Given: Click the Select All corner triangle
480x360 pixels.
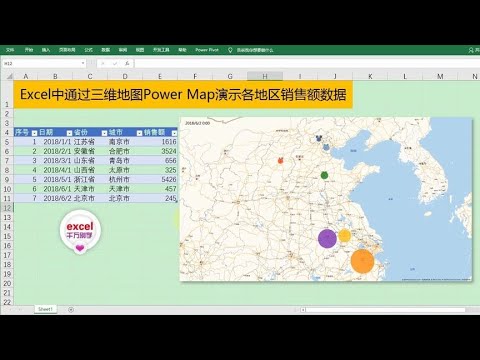Looking at the screenshot, I should (10, 77).
